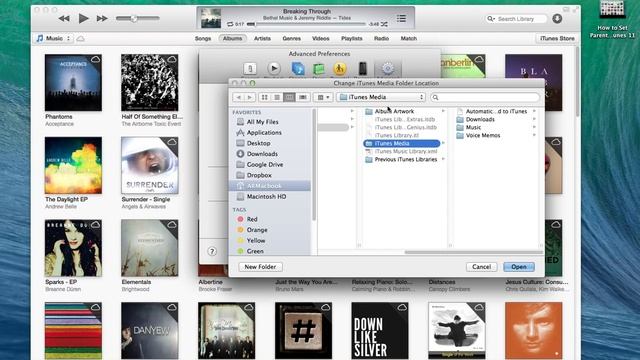Select the iTunes Media folder row
This screenshot has width=640, height=360.
[402, 143]
